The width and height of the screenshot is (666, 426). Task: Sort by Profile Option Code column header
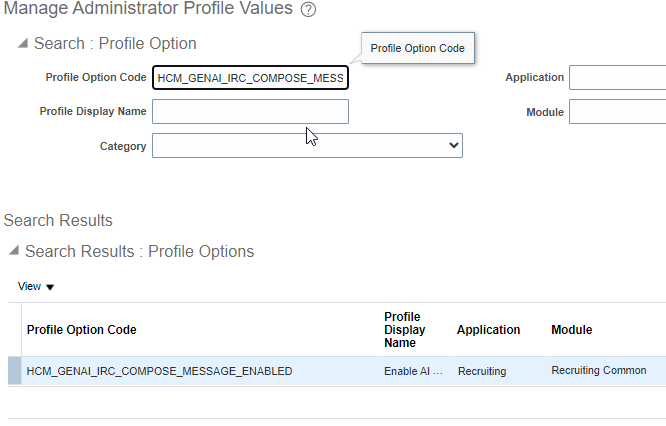81,330
